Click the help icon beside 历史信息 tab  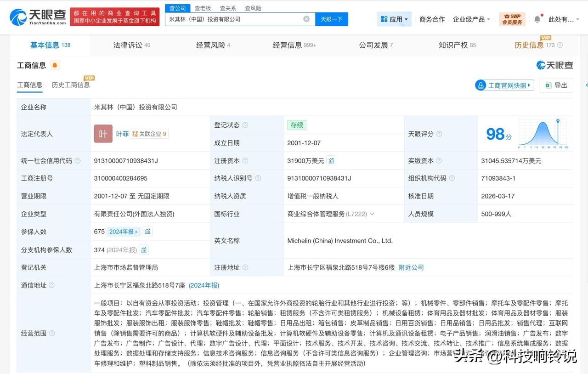click(x=560, y=45)
